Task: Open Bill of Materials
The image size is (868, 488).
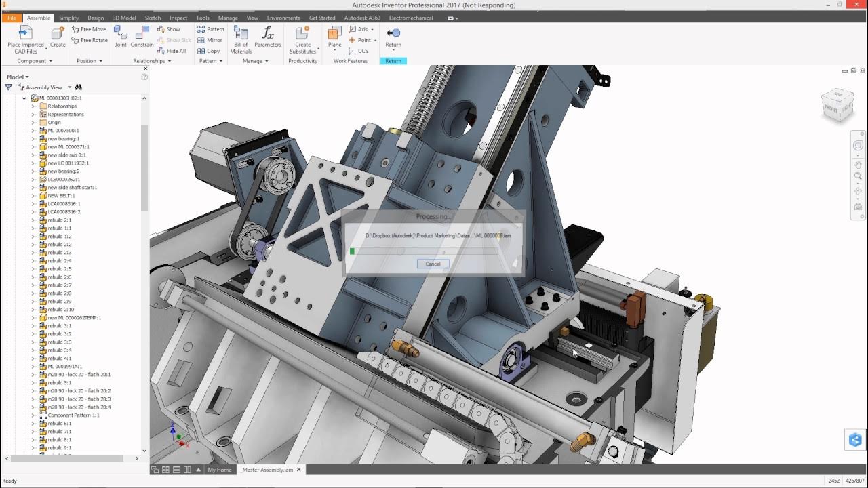Action: tap(241, 39)
